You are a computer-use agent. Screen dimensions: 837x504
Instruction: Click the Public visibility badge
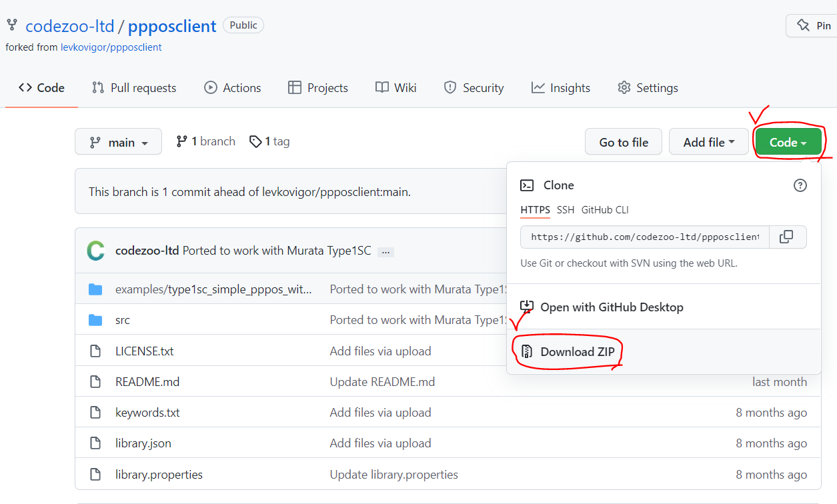243,25
